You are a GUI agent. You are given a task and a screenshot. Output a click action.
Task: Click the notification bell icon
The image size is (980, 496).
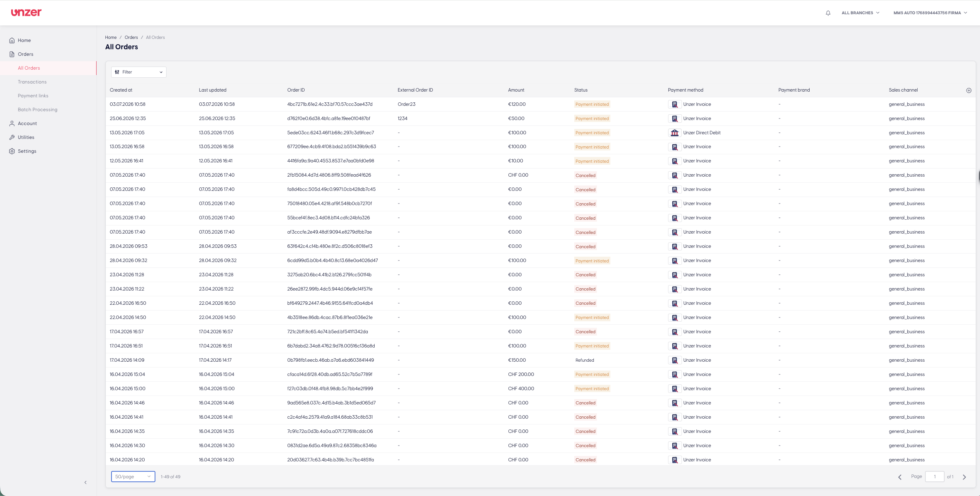coord(828,13)
